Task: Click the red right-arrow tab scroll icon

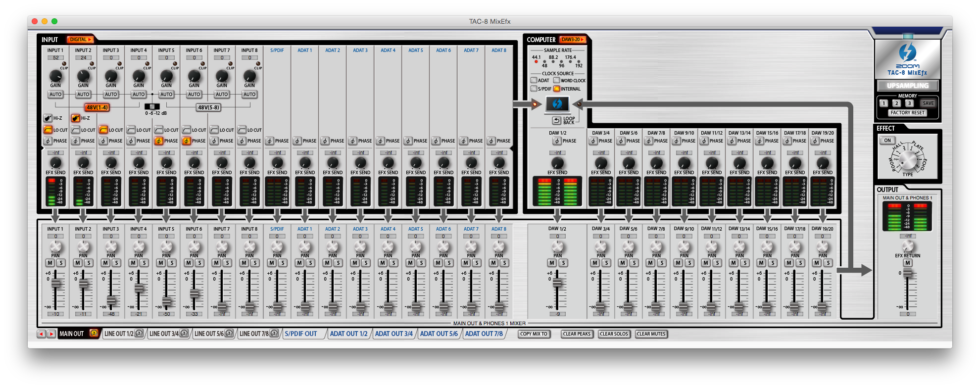Action: coord(51,334)
